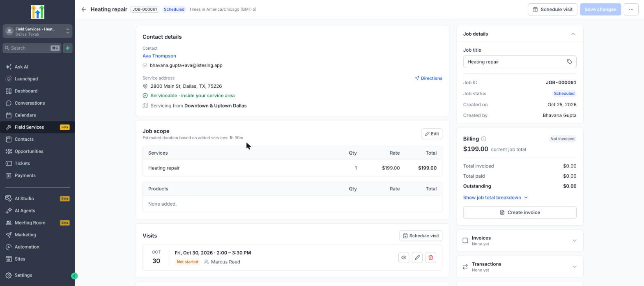Screen dimensions: 644x286
Task: Open the Field Services account switcher
Action: click(x=37, y=31)
